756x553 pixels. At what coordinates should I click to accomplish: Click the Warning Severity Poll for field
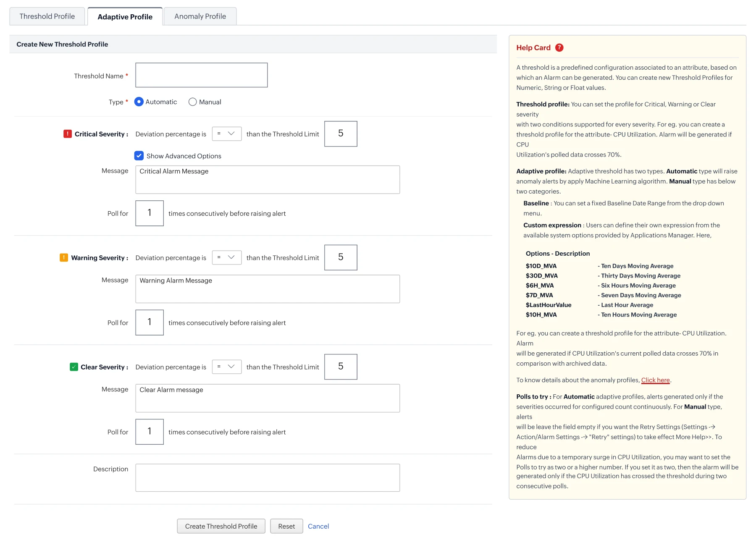(x=150, y=322)
